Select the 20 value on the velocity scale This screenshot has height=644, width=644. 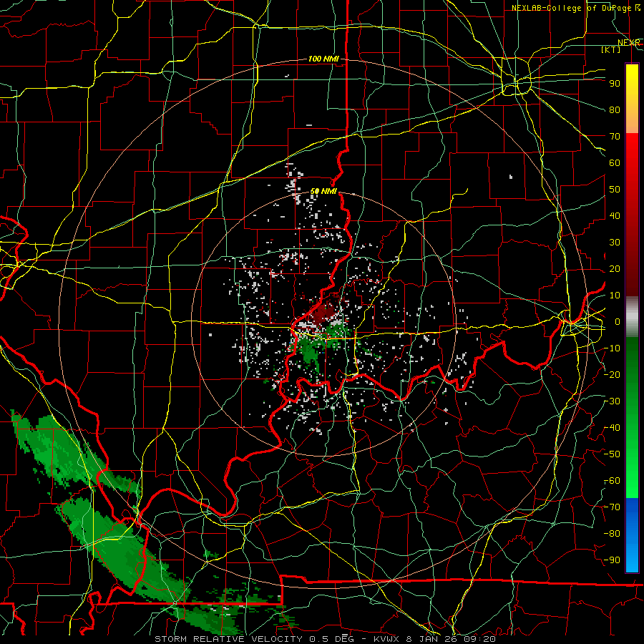coord(615,268)
